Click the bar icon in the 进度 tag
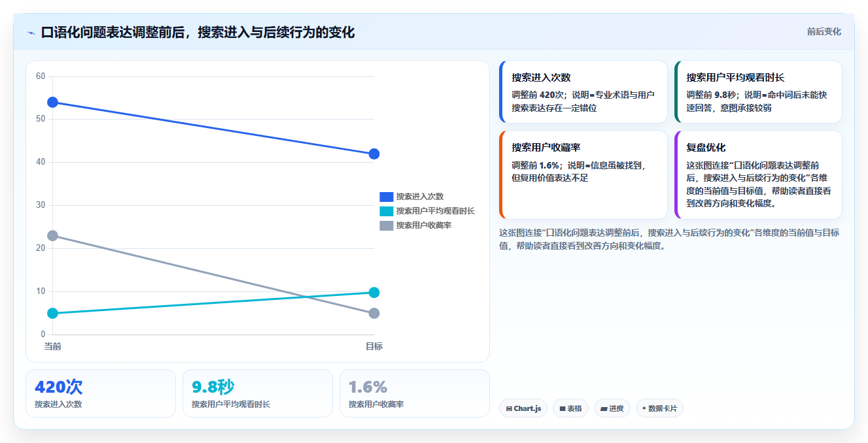 [x=603, y=409]
